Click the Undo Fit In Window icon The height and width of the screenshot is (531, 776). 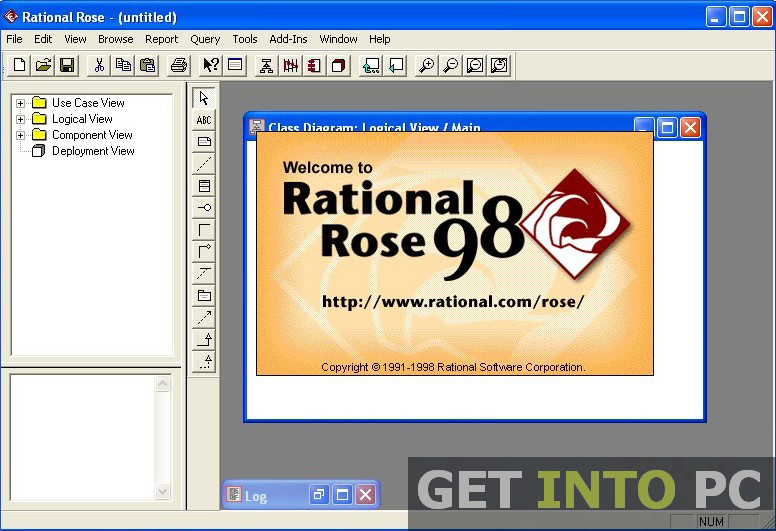point(499,65)
